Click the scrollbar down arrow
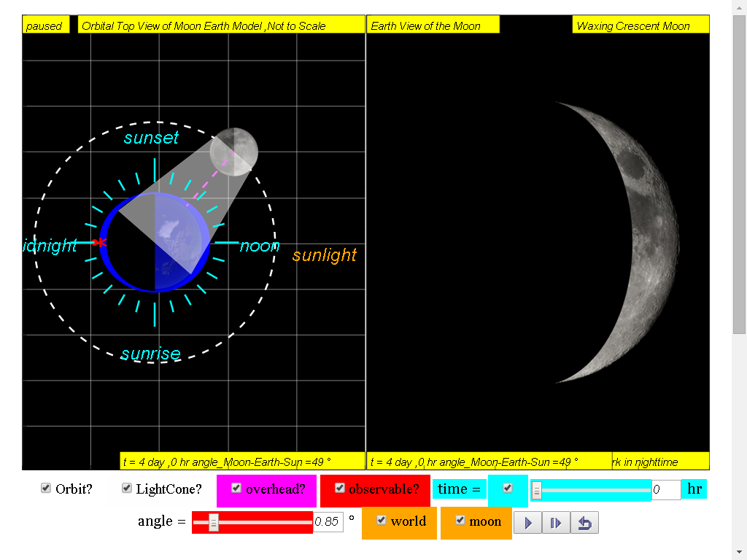 [740, 553]
